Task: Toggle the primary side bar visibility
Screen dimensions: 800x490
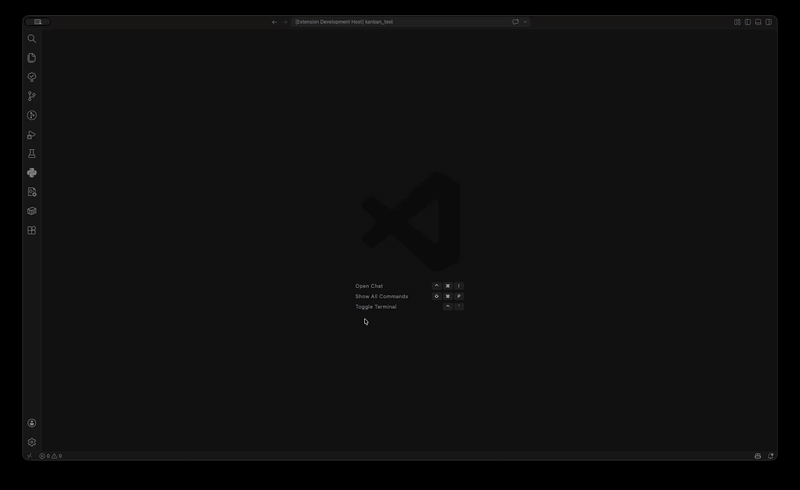Action: (x=748, y=22)
